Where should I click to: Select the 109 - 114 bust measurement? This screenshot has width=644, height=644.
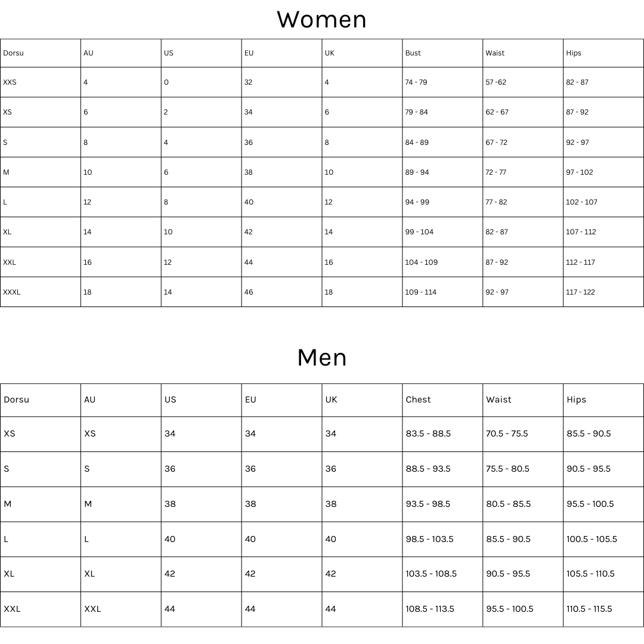(x=421, y=292)
